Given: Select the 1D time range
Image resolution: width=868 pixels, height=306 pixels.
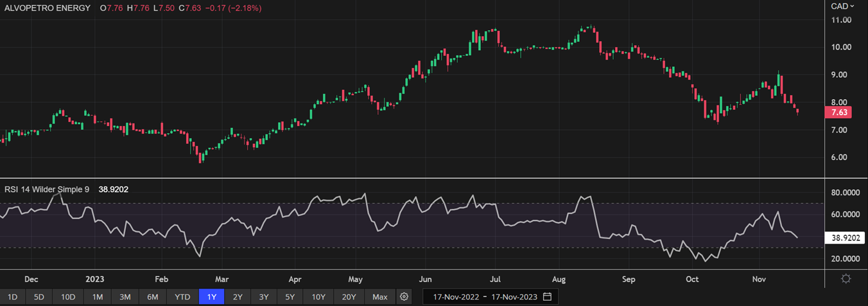Looking at the screenshot, I should tap(13, 297).
